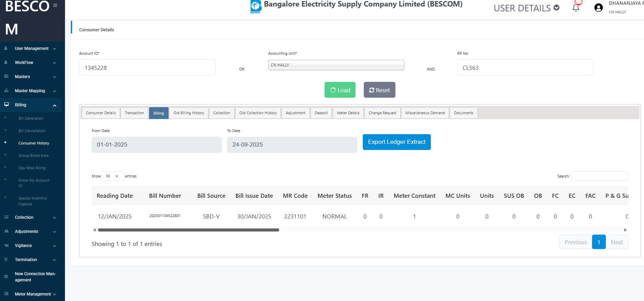Expand the Masters menu chevron

click(x=54, y=77)
